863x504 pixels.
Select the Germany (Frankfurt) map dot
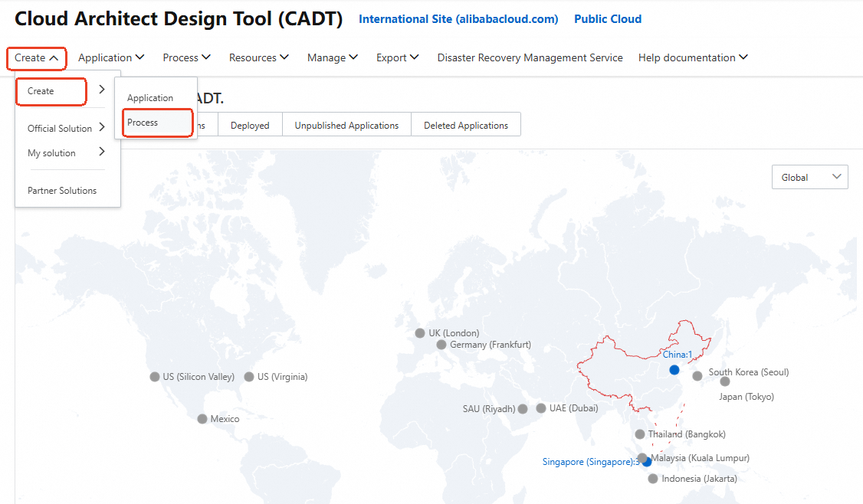click(x=441, y=345)
